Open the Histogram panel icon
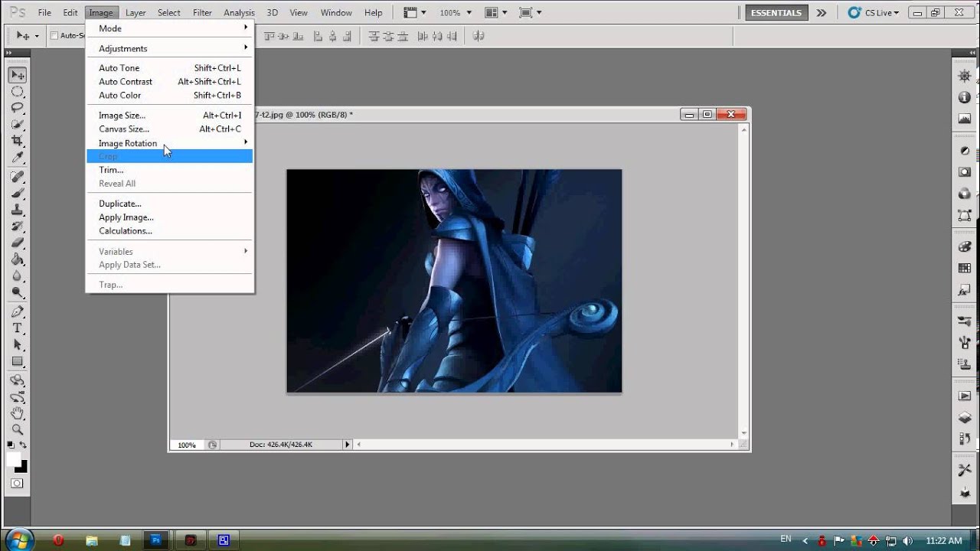980x551 pixels. tap(965, 119)
